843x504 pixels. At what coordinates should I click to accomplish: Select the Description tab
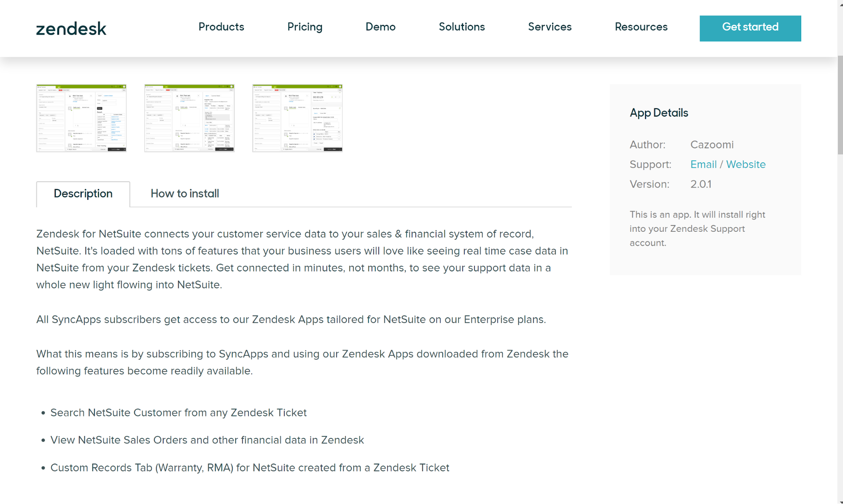[x=83, y=194]
